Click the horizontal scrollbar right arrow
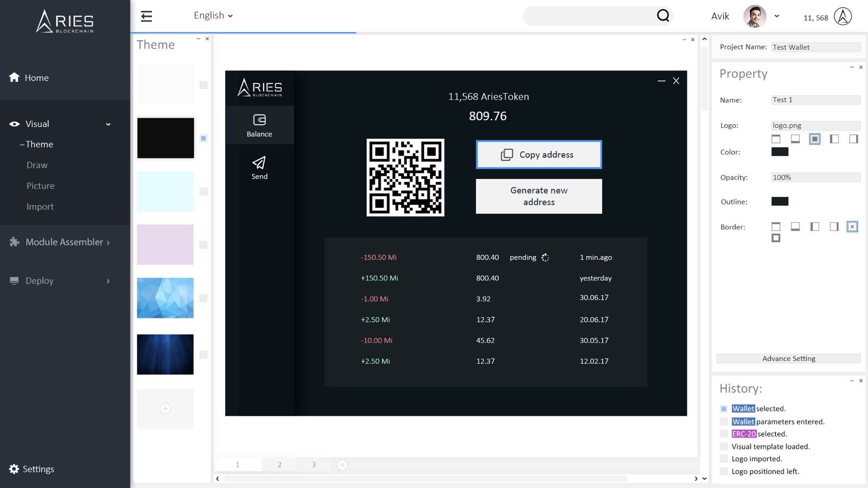 [x=696, y=479]
